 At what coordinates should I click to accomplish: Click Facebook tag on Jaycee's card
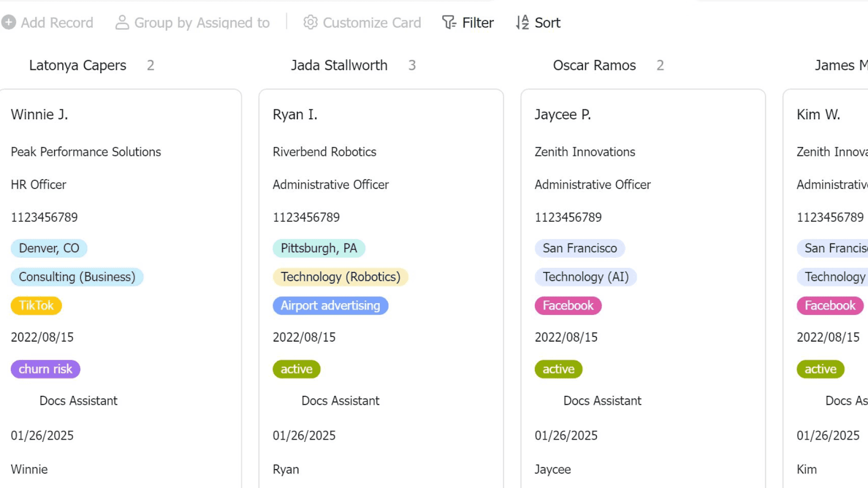pos(568,306)
